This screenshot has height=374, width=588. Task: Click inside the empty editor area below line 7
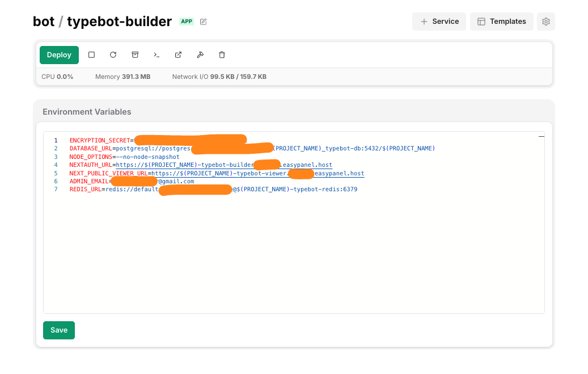pyautogui.click(x=294, y=254)
